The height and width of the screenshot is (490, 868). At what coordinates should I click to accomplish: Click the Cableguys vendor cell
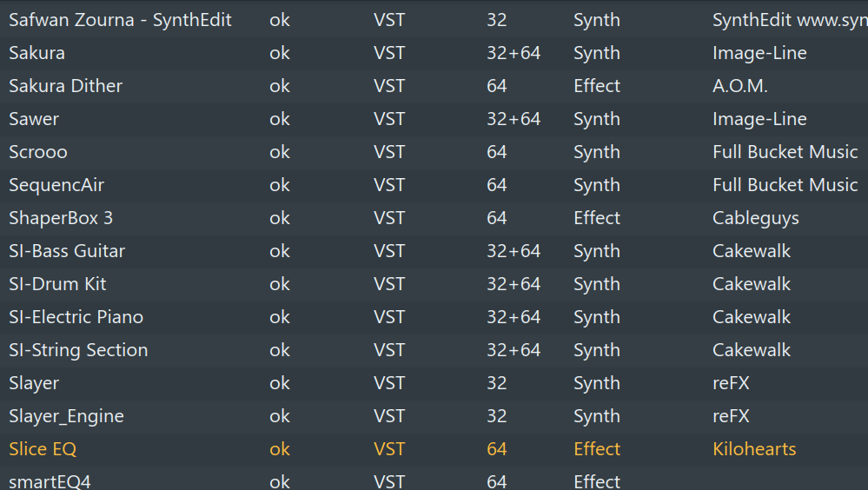pos(755,218)
